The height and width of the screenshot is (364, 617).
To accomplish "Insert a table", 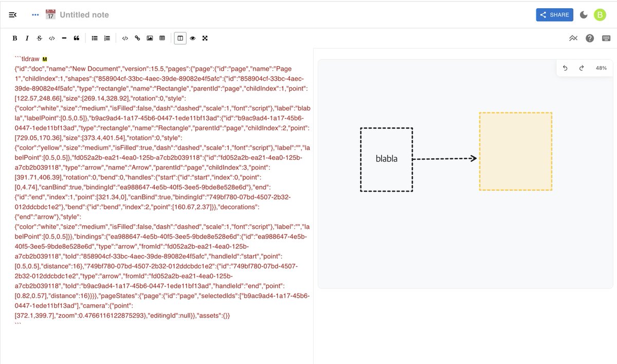I will [162, 38].
